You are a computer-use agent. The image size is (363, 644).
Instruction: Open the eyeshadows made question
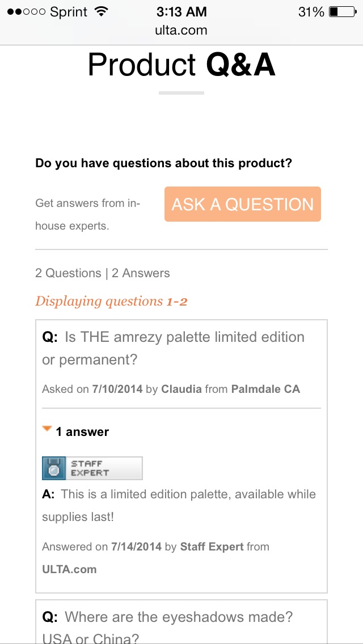pyautogui.click(x=167, y=627)
